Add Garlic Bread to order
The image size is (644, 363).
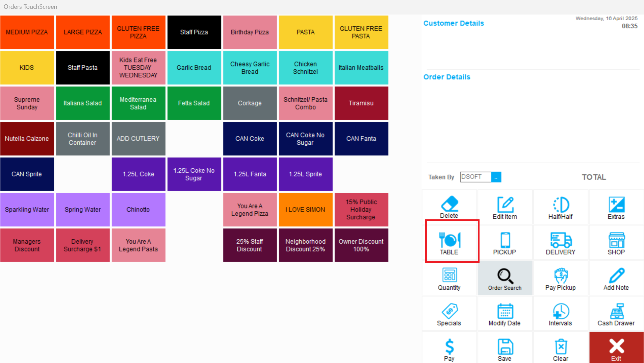point(194,68)
